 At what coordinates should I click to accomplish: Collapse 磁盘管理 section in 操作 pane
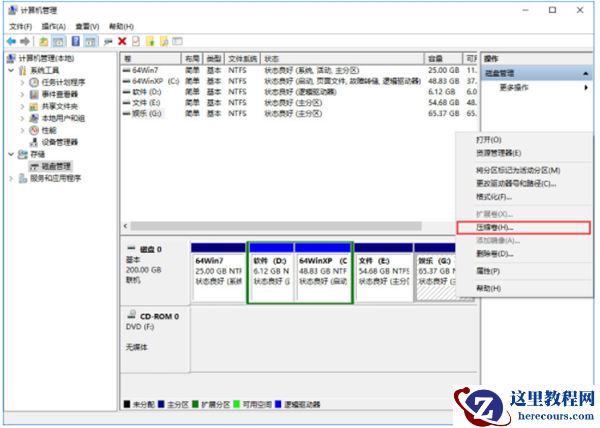point(585,73)
